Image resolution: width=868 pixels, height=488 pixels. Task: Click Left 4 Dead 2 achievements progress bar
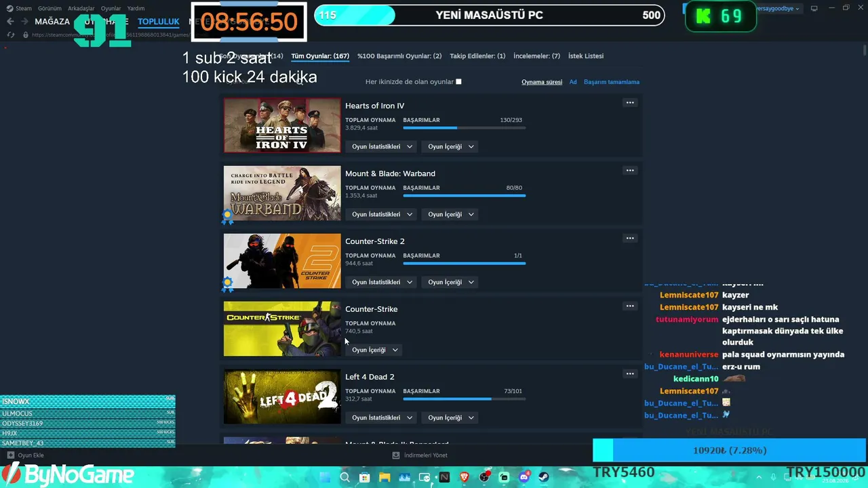point(464,399)
